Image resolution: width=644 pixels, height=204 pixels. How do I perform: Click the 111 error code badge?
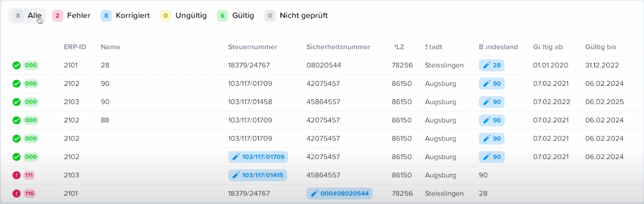(29, 175)
